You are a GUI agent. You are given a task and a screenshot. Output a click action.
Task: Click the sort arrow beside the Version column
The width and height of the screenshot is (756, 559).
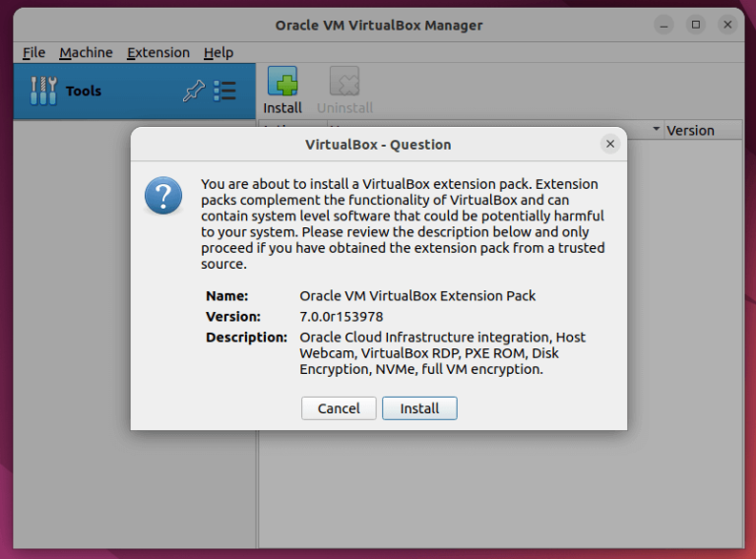(x=657, y=130)
